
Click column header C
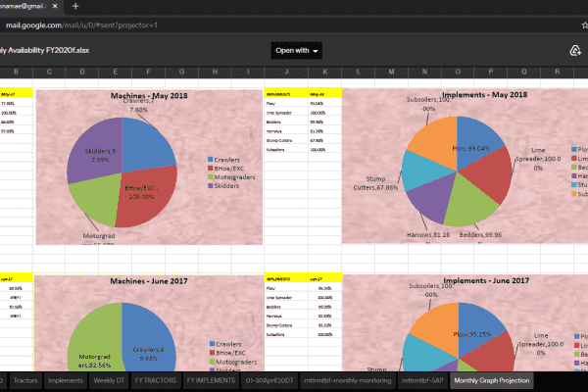point(49,72)
